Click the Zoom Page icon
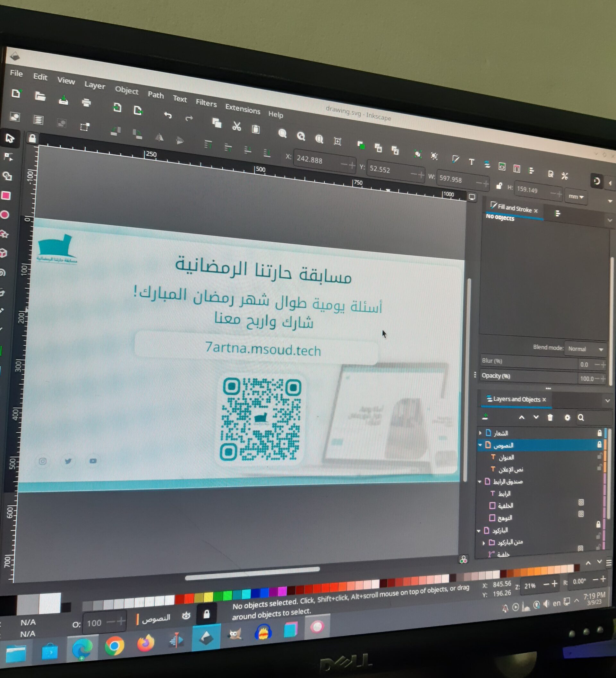Screen dimensions: 616x678 (319, 139)
